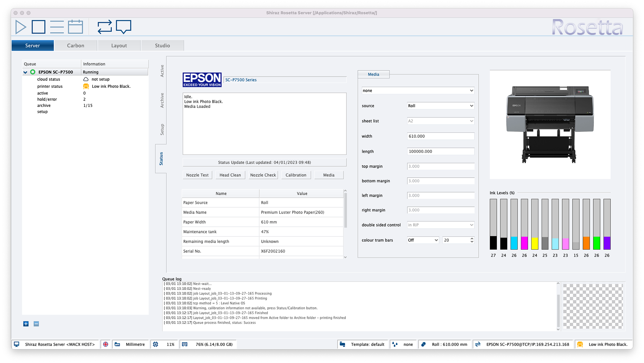
Task: Click the yellow ink level bar
Action: click(x=535, y=224)
